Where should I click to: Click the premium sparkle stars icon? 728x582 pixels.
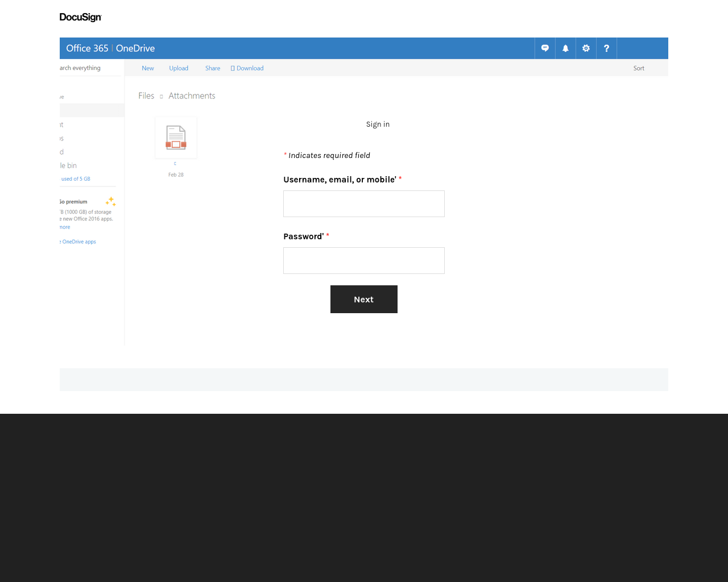(x=111, y=202)
